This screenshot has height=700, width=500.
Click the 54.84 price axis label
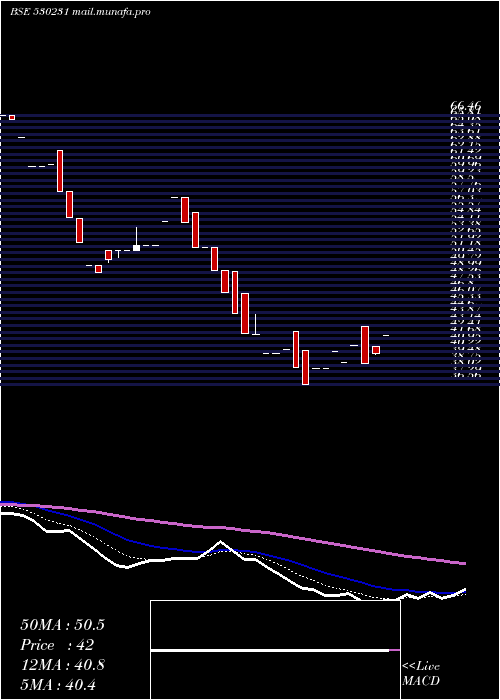click(x=466, y=210)
